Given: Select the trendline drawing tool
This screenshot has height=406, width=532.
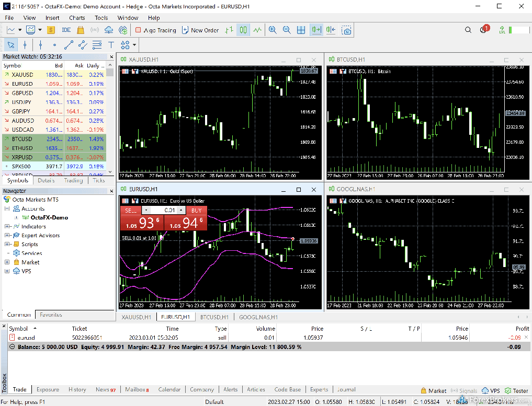Looking at the screenshot, I should 69,45.
